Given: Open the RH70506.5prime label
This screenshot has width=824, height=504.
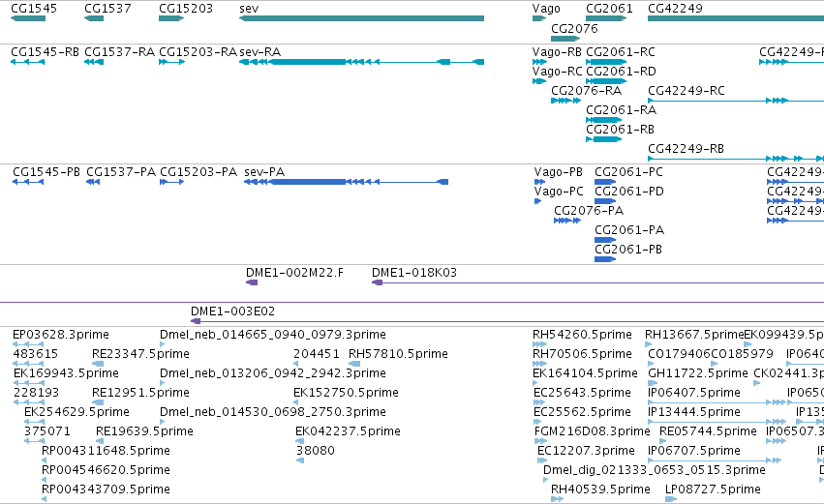Looking at the screenshot, I should [582, 354].
